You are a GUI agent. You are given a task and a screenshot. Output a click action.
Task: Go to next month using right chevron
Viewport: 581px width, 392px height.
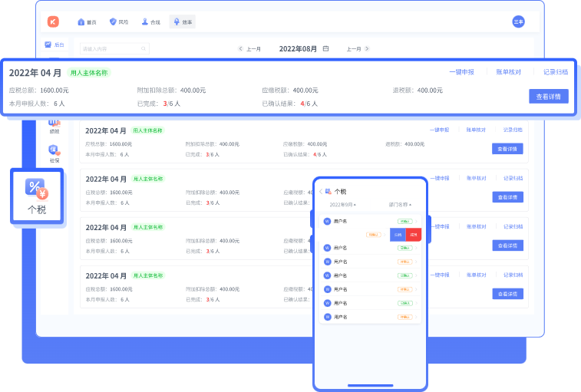(367, 48)
